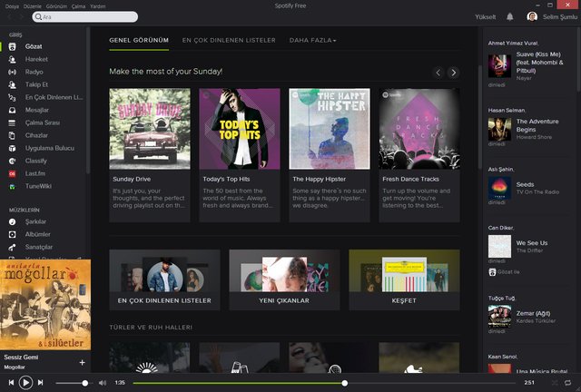This screenshot has width=581, height=392.
Task: Open the Yardım menu
Action: (x=98, y=6)
